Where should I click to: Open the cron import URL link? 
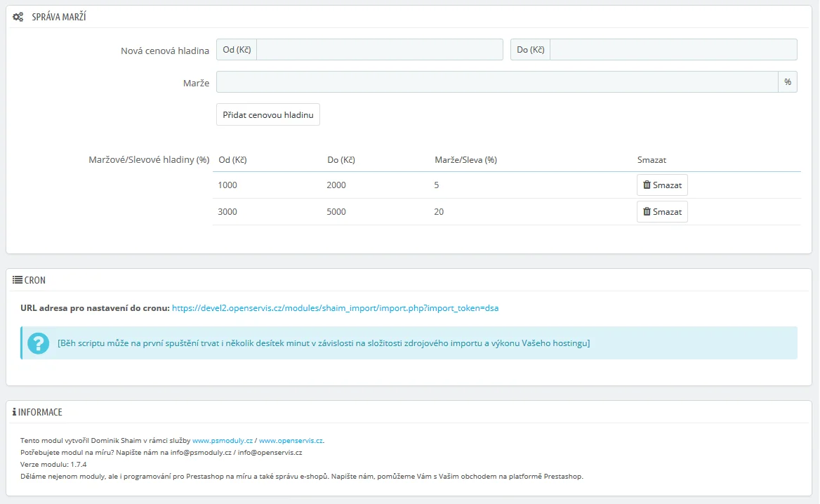tap(335, 307)
